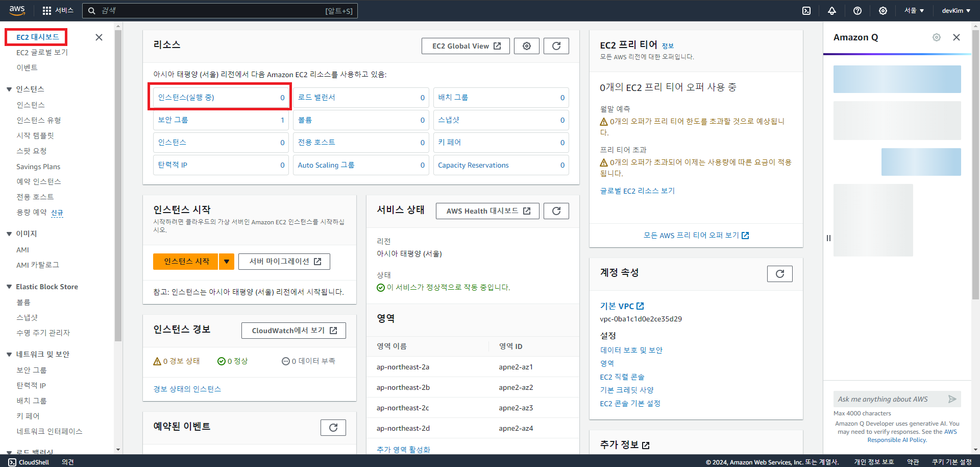Click the AWS logo home icon
Screen dimensions: 980x467
[x=17, y=10]
